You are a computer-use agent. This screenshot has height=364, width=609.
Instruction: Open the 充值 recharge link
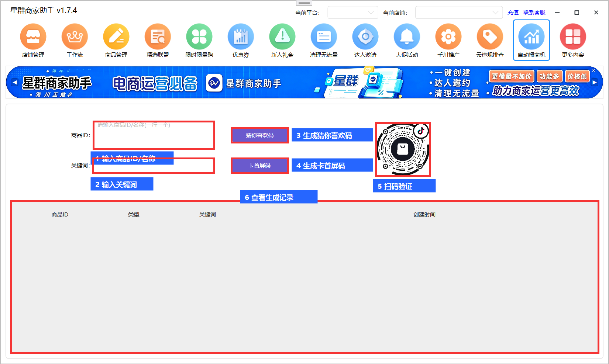coord(513,13)
